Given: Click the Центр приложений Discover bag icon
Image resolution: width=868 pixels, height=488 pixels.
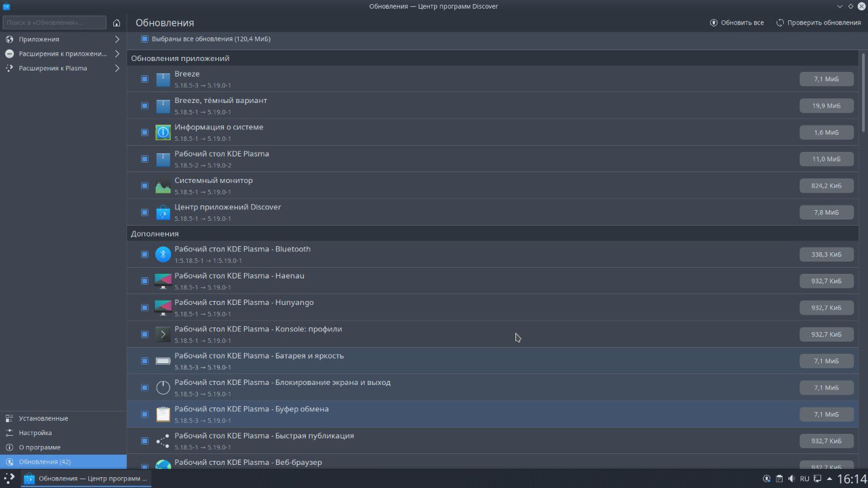Looking at the screenshot, I should point(163,212).
